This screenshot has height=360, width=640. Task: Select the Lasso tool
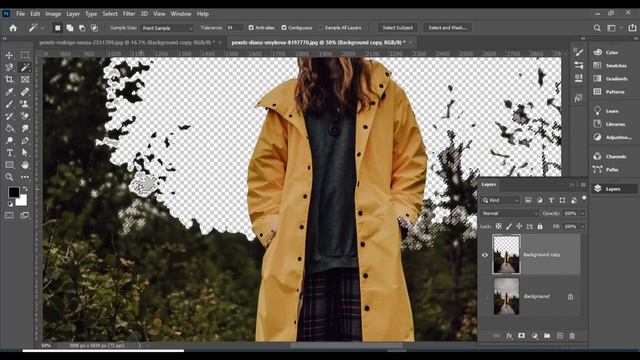pyautogui.click(x=9, y=67)
